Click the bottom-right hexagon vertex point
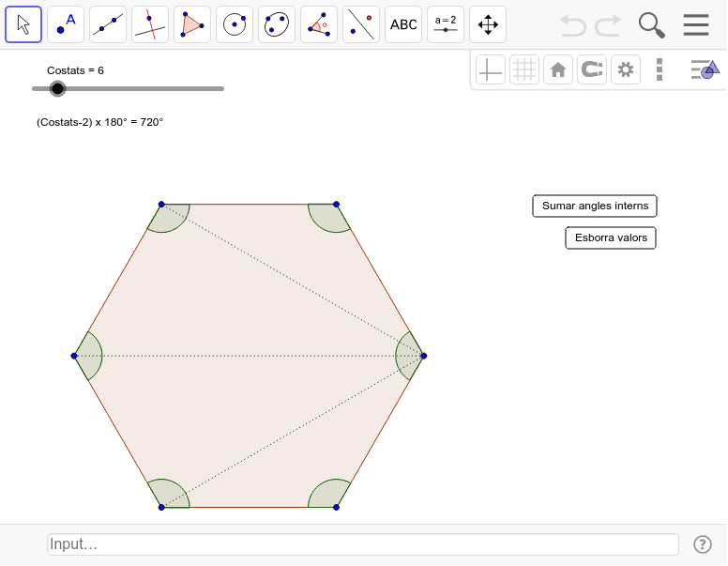The image size is (728, 566). point(336,508)
